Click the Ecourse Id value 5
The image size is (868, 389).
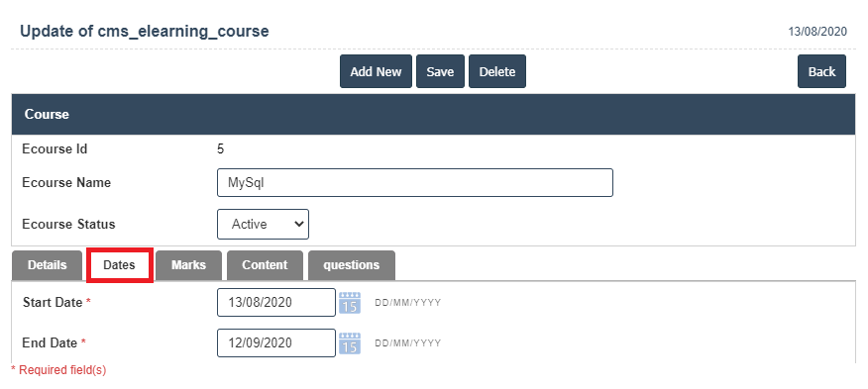(220, 149)
